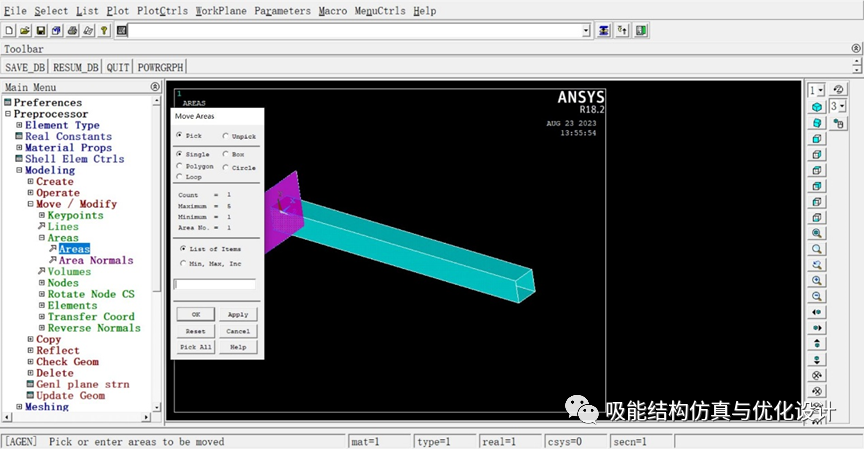Click OK in Move Areas dialog

coord(196,314)
